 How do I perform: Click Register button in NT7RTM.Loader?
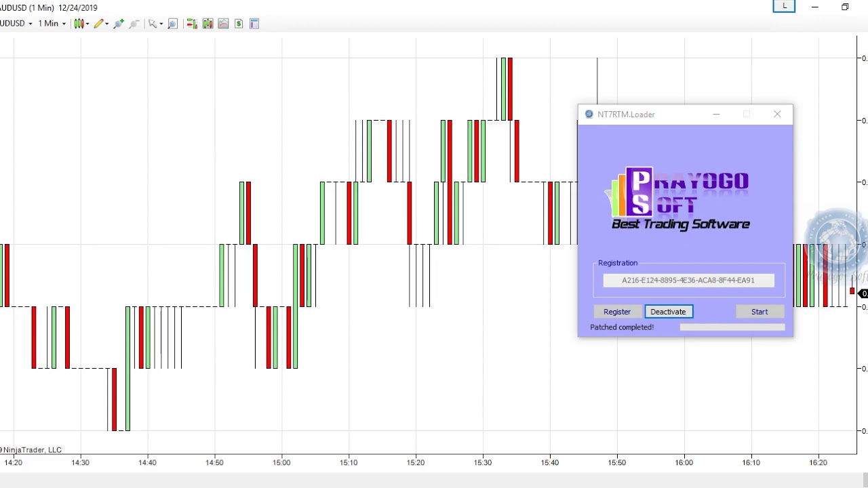click(617, 312)
